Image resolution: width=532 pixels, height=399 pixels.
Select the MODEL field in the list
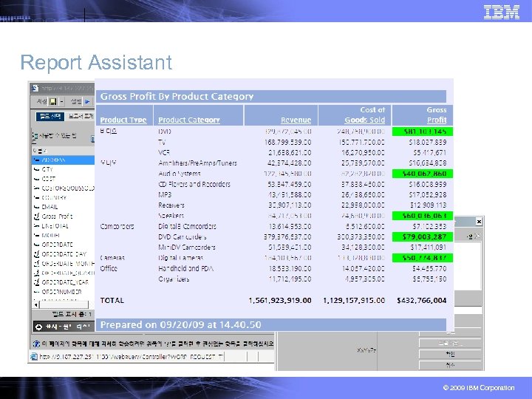coord(63,235)
